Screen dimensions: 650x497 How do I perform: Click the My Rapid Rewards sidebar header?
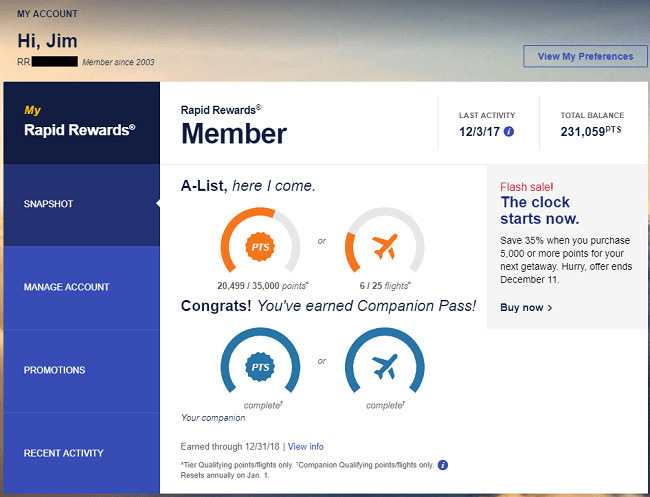click(x=80, y=121)
